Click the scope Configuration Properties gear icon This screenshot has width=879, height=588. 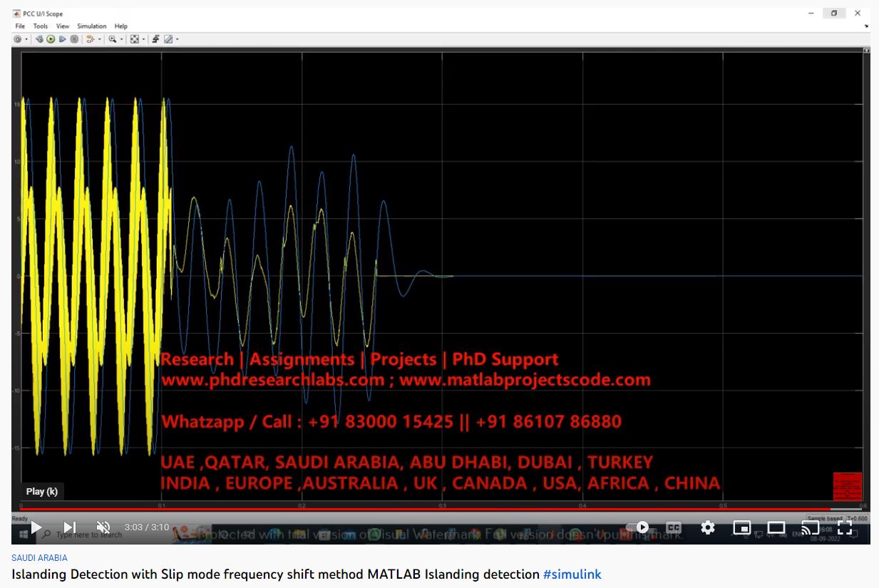point(18,39)
